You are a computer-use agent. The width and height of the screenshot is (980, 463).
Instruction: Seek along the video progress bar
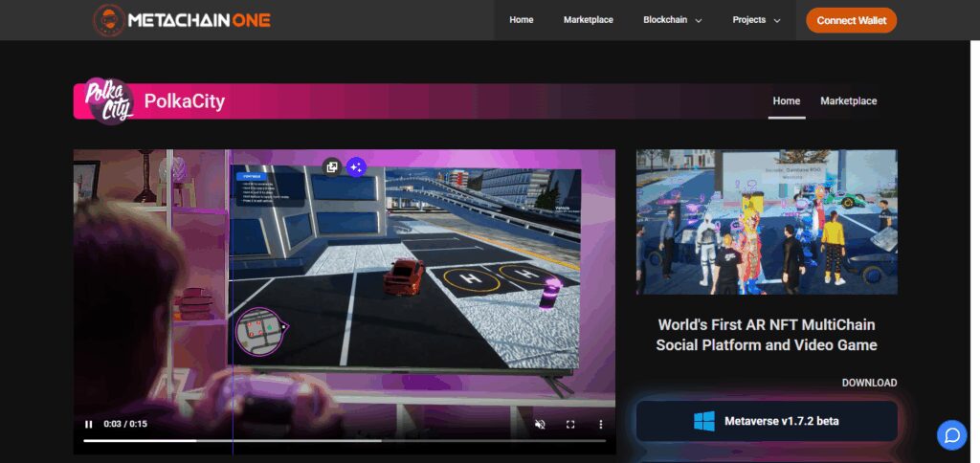pyautogui.click(x=345, y=440)
